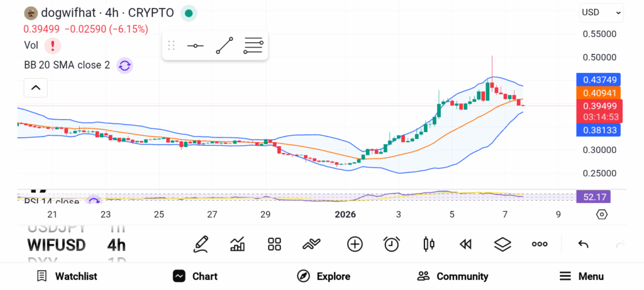The width and height of the screenshot is (644, 290).
Task: Open the USD currency dropdown
Action: (601, 12)
